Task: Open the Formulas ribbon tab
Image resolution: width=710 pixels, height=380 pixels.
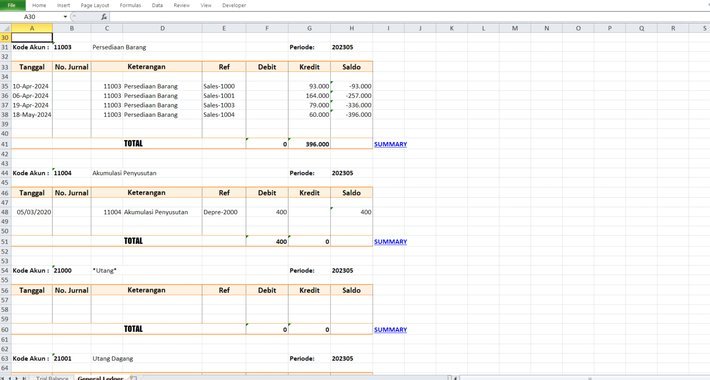Action: (130, 5)
